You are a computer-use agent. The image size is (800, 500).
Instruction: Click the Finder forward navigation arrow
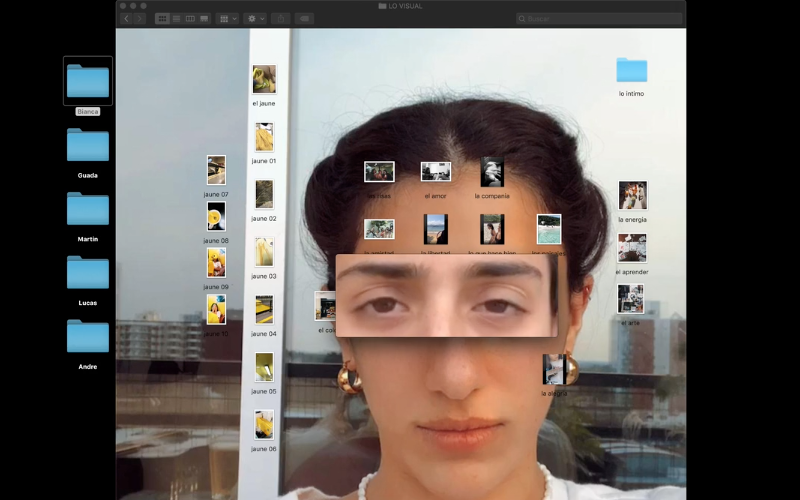(x=138, y=18)
